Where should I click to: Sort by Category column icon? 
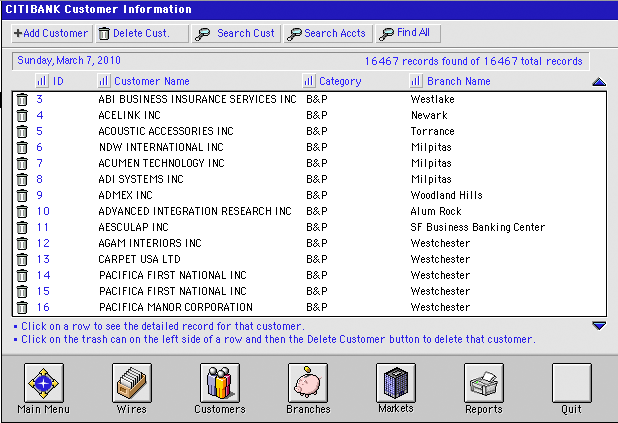(x=308, y=81)
